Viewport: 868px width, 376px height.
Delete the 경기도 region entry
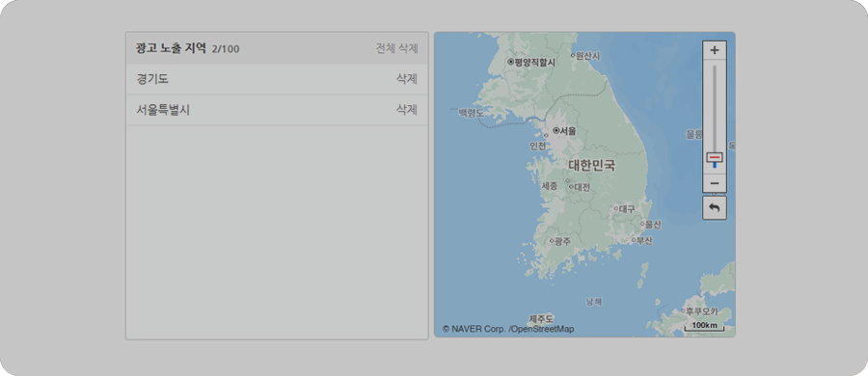[406, 79]
